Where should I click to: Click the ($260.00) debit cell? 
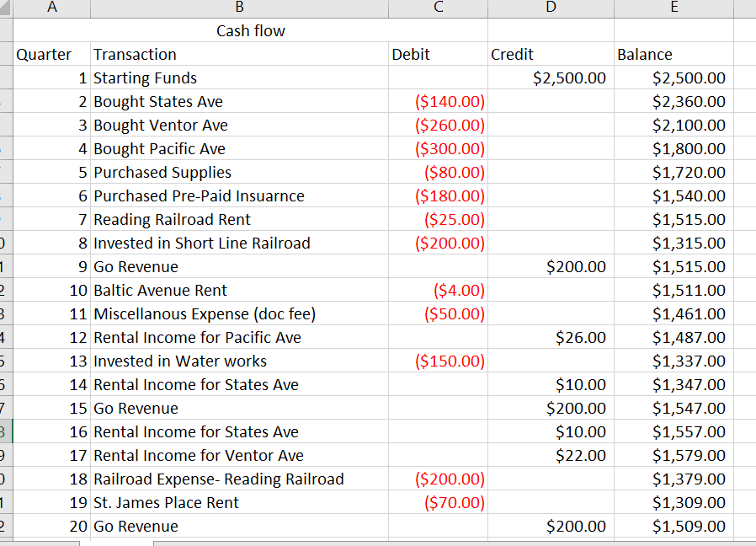pyautogui.click(x=438, y=125)
